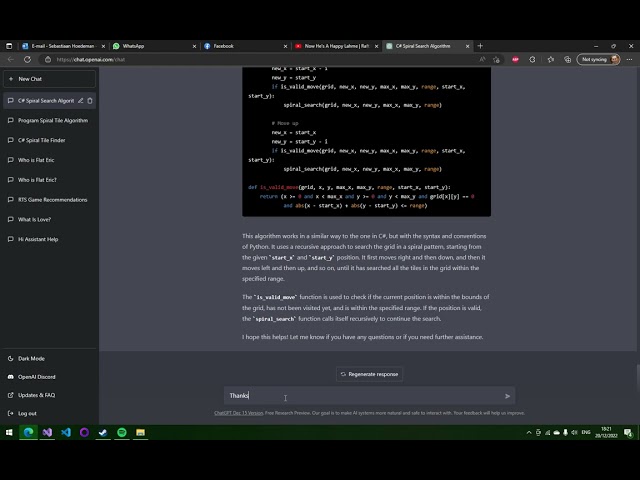Show hidden system tray icons

(529, 432)
